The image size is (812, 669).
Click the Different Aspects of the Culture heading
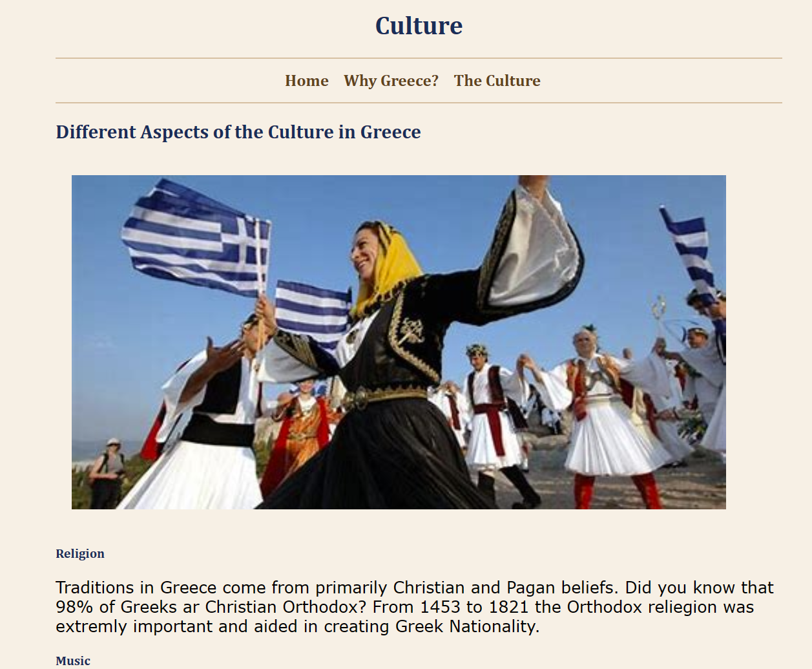pyautogui.click(x=238, y=132)
